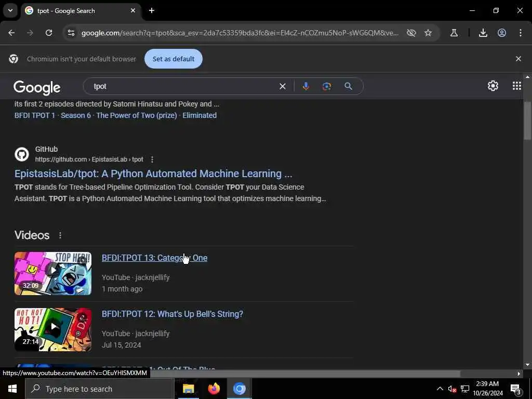This screenshot has width=532, height=399.
Task: Open the muted volume tray icon
Action: click(452, 389)
